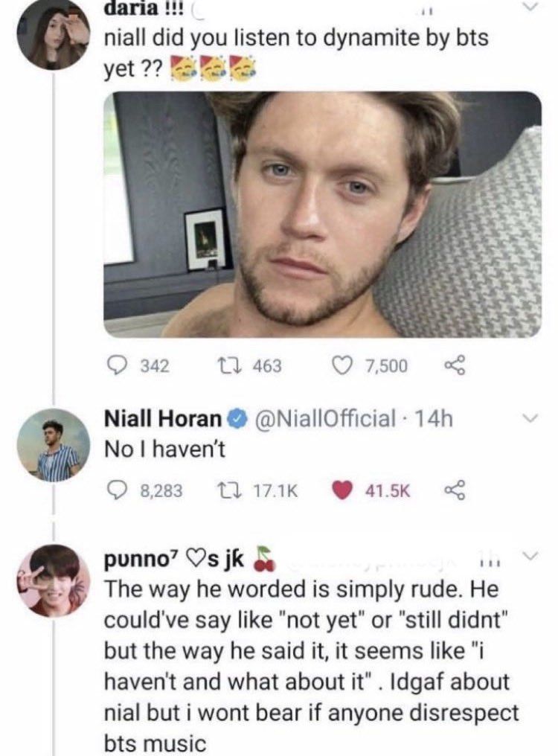Unlike Niall Horan's tweet with red heart

pos(342,491)
